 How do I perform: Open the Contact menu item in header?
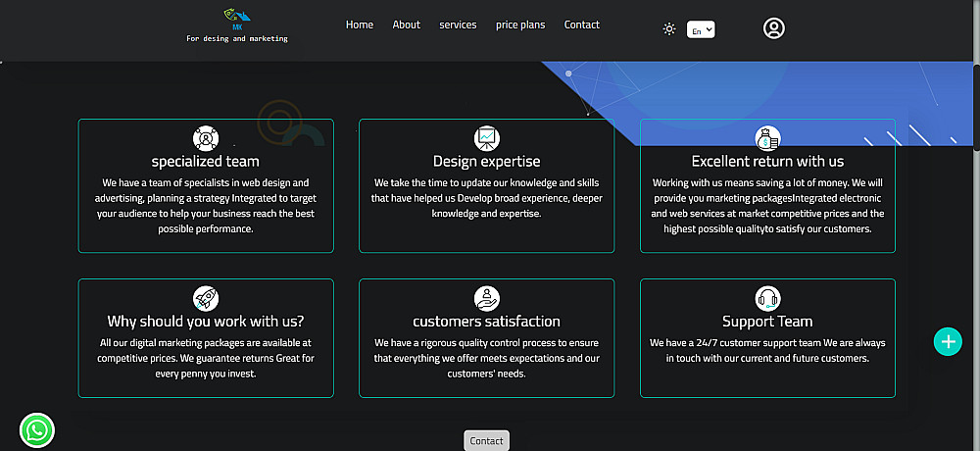pyautogui.click(x=582, y=25)
